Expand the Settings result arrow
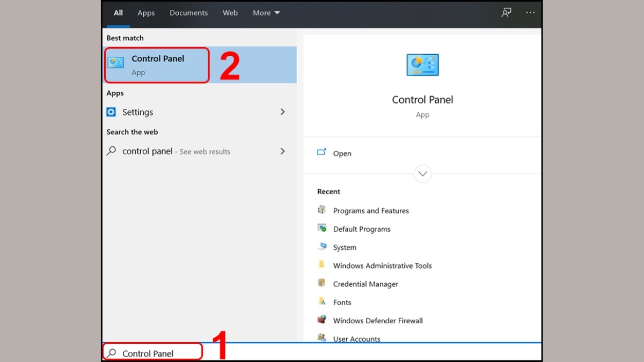This screenshot has width=644, height=362. click(283, 112)
